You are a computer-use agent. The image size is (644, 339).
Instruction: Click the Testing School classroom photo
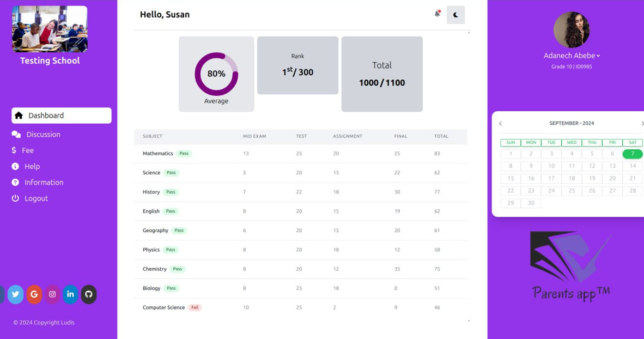(x=50, y=29)
